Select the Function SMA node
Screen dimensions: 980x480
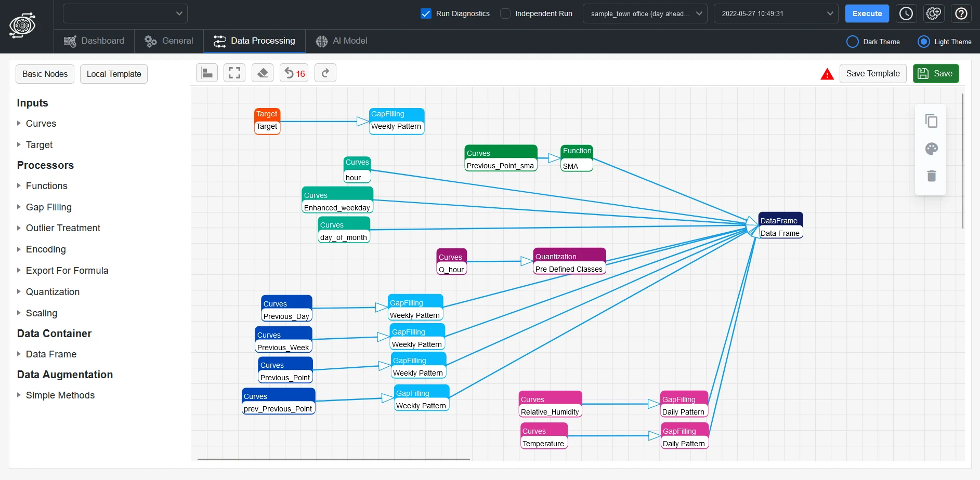(x=577, y=158)
